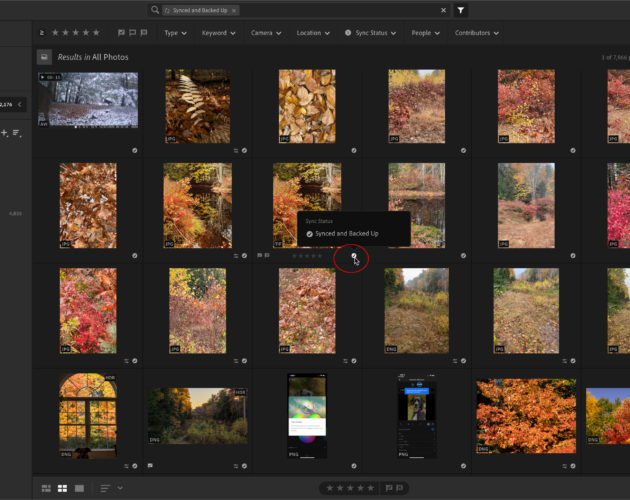Click the add album plus icon
The width and height of the screenshot is (630, 500).
click(x=4, y=133)
